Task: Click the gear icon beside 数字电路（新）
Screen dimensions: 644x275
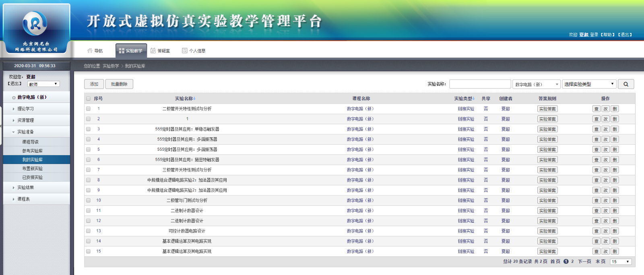Action: [14, 98]
